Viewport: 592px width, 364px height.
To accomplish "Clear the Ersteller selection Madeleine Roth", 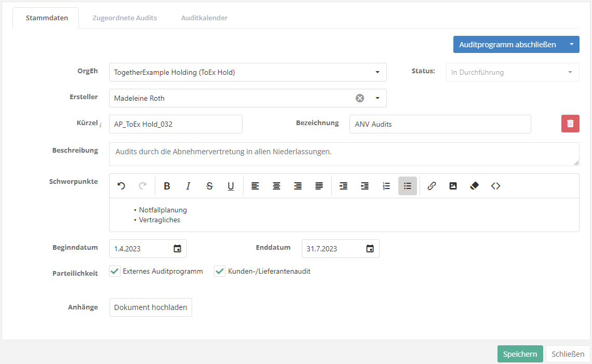I will (x=359, y=98).
